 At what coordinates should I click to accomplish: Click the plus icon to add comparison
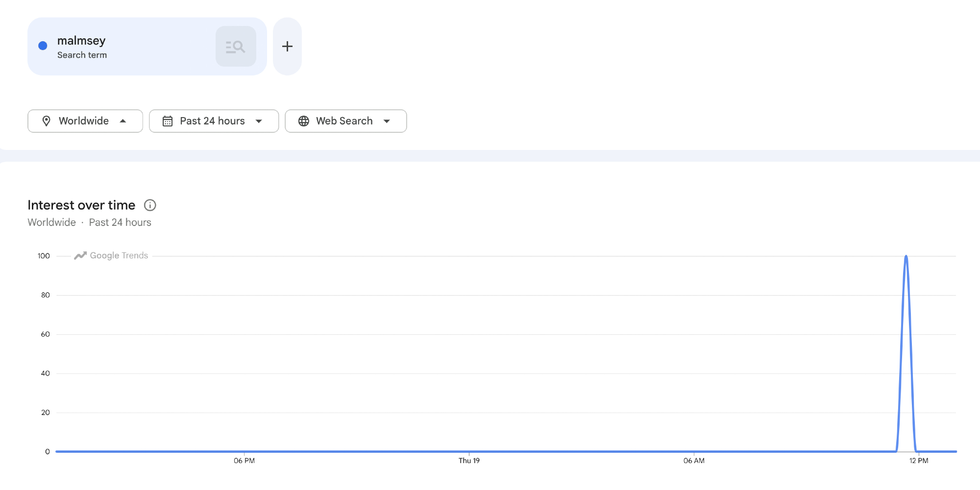[287, 47]
